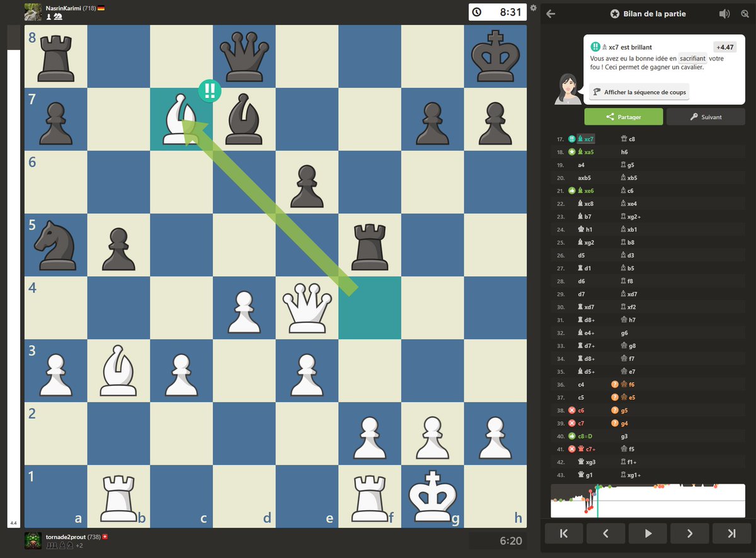This screenshot has height=558, width=756.
Task: Select move 20 white axb5
Action: tap(584, 178)
